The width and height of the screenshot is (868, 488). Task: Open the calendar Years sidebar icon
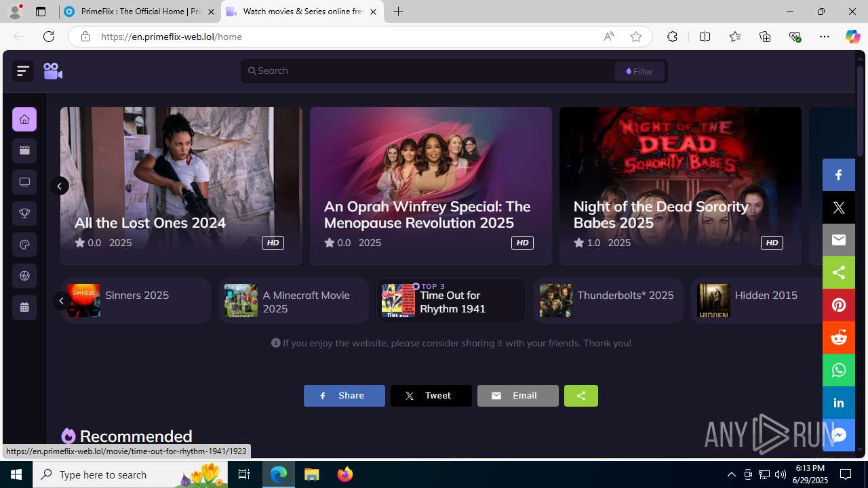24,307
